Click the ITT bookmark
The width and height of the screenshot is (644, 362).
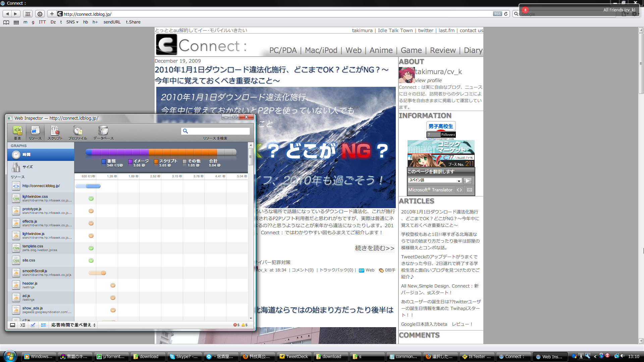click(42, 22)
